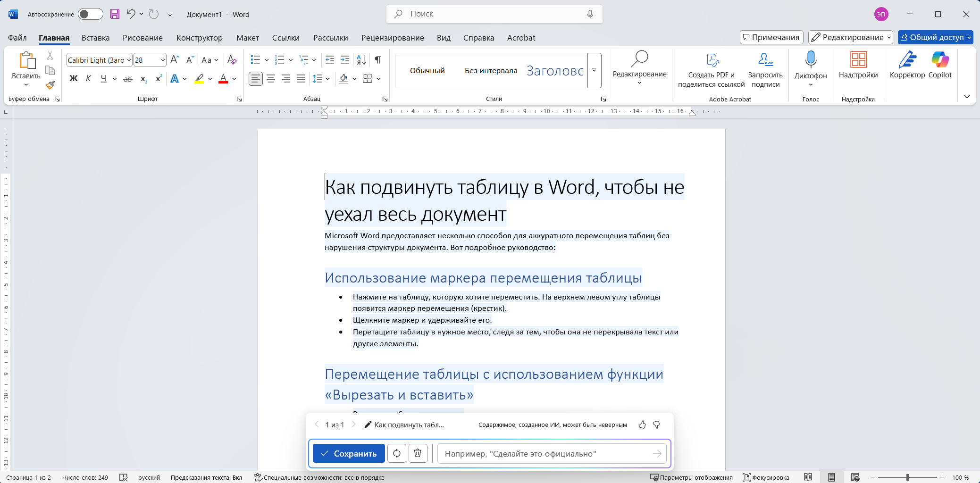This screenshot has width=980, height=483.
Task: Click the Copy icon in clipboard group
Action: (x=50, y=70)
